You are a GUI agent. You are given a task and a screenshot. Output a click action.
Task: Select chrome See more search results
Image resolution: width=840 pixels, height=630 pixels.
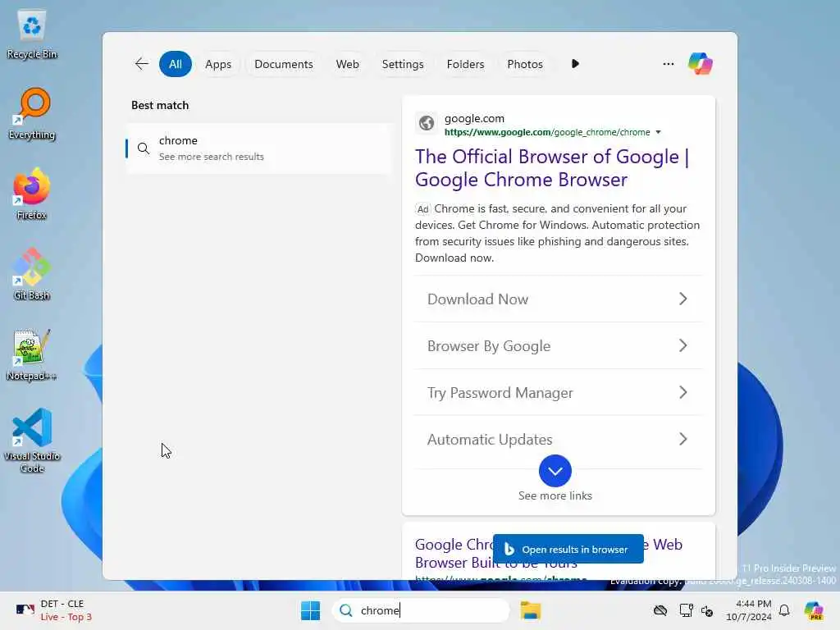[x=258, y=148]
